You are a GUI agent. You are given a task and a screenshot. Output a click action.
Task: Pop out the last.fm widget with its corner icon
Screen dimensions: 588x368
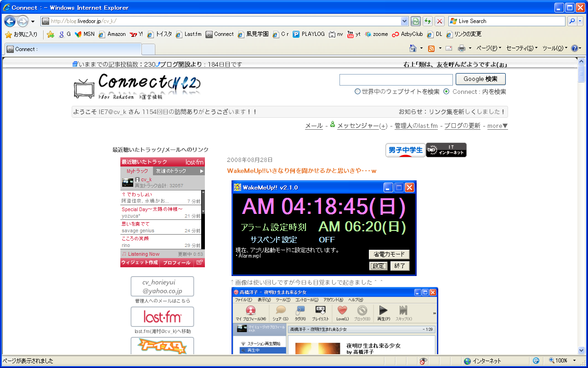[199, 263]
